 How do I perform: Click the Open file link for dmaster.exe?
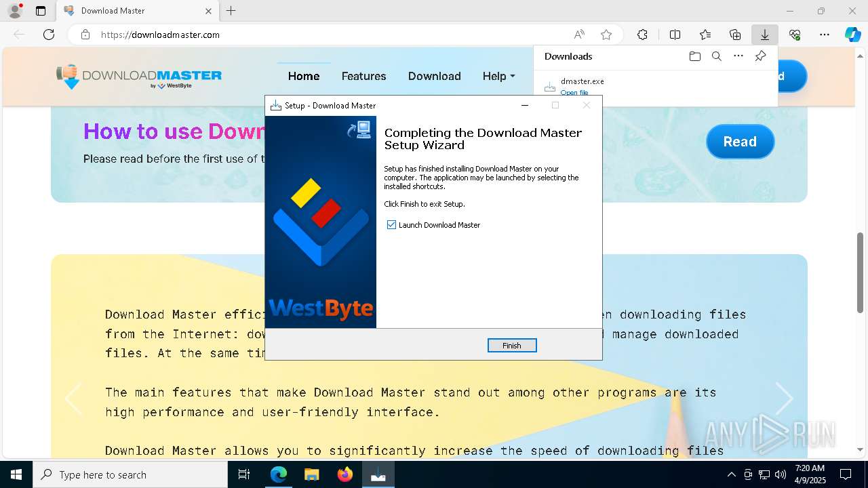574,93
